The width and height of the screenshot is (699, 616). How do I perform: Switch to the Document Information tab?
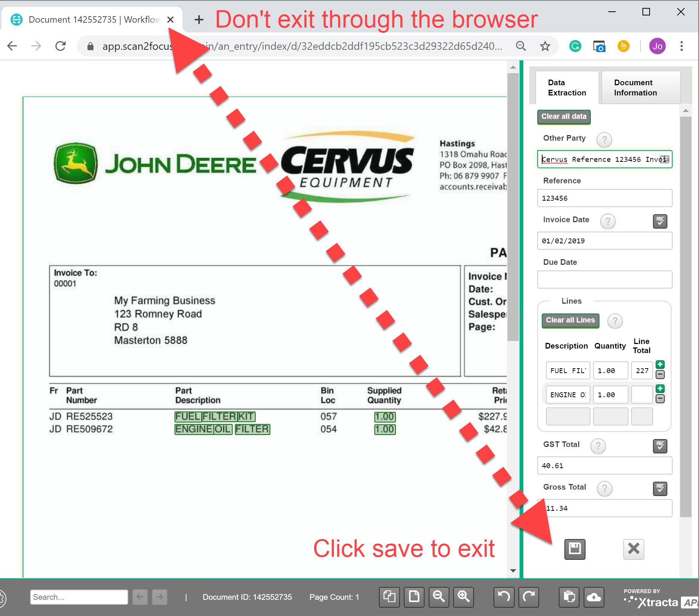[635, 88]
